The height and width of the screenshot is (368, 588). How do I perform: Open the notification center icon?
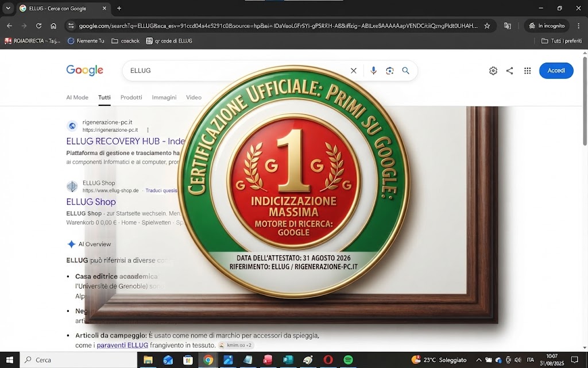click(x=575, y=360)
